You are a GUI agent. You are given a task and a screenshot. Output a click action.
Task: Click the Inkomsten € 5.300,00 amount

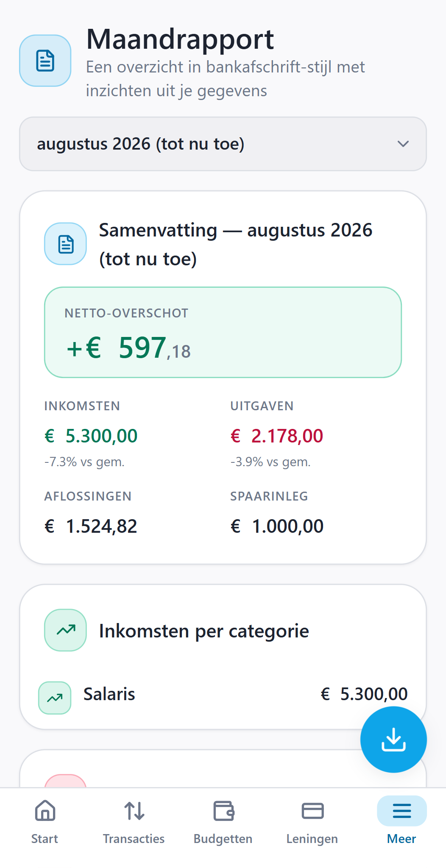point(91,436)
